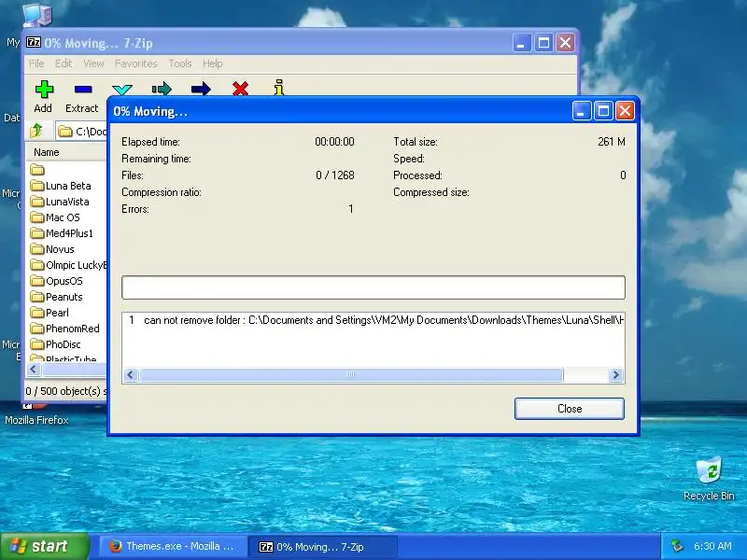Screen dimensions: 747x560
Task: Click the teal Copy arrow icon
Action: point(162,89)
